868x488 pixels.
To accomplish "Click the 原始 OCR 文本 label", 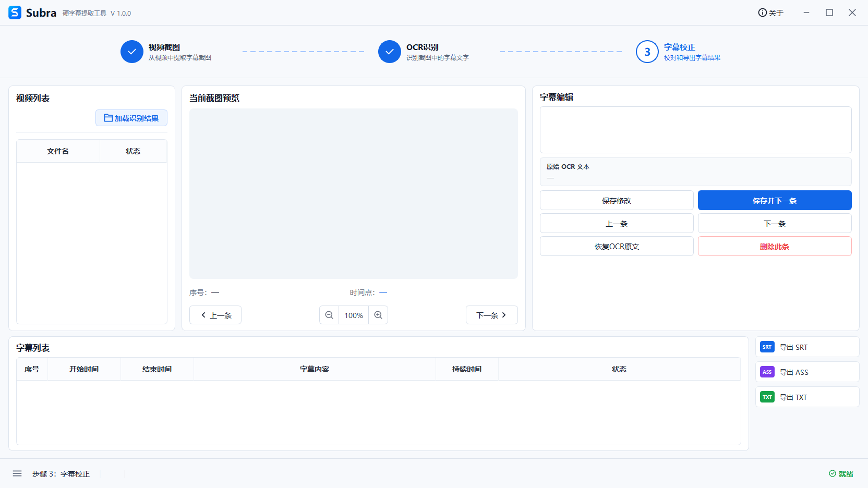I will [x=568, y=167].
